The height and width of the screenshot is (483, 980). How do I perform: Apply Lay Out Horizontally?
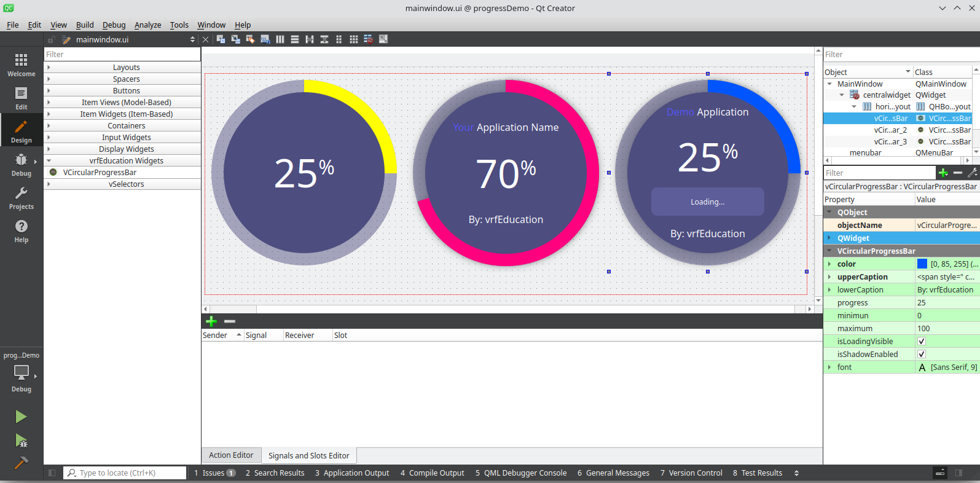(280, 39)
